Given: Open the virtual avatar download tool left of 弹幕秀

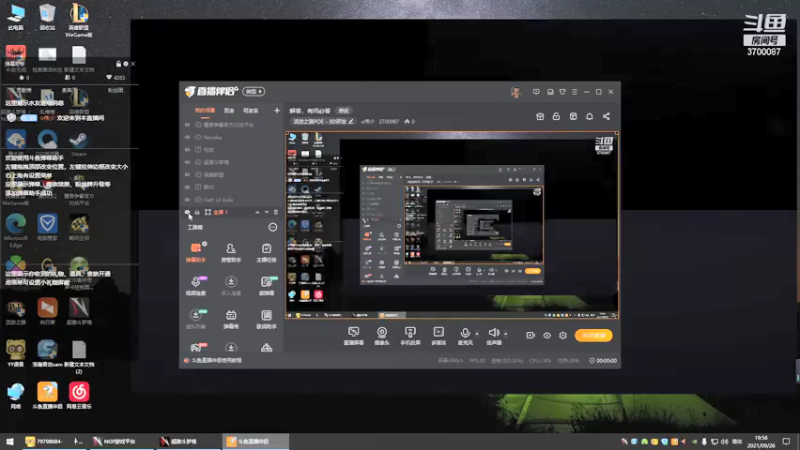Looking at the screenshot, I should pyautogui.click(x=195, y=319).
